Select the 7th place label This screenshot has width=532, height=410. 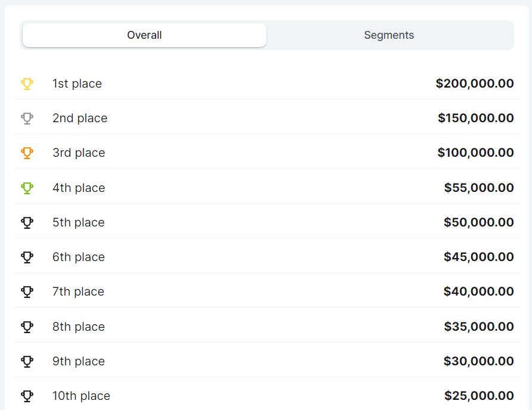78,291
